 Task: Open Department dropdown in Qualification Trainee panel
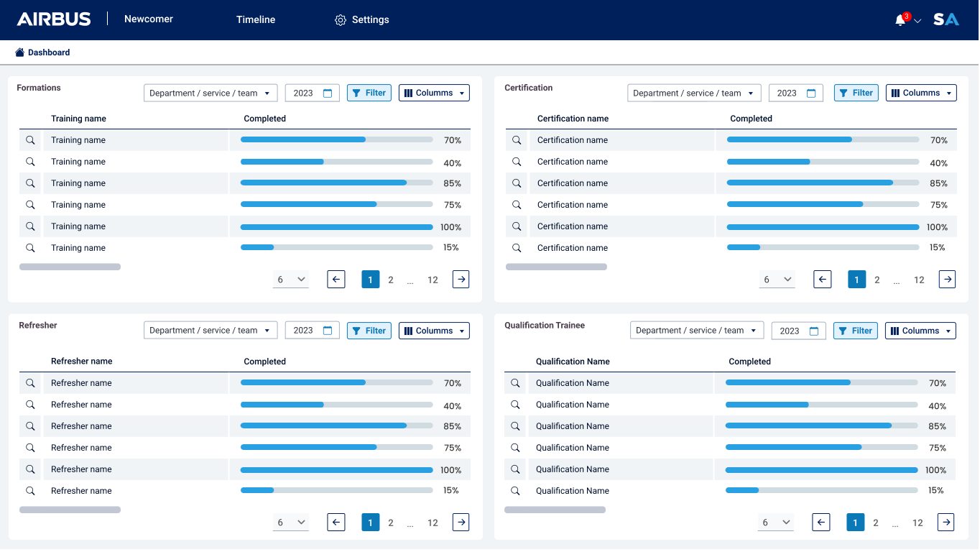696,331
